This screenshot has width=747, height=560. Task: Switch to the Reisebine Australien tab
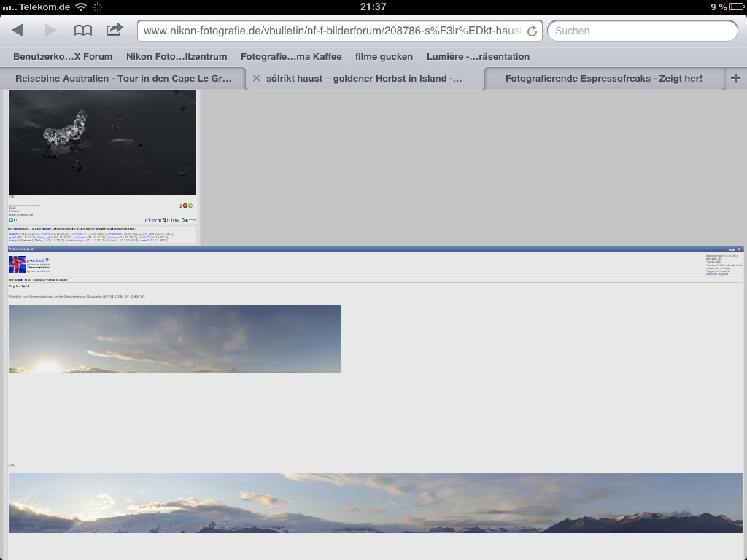point(123,79)
